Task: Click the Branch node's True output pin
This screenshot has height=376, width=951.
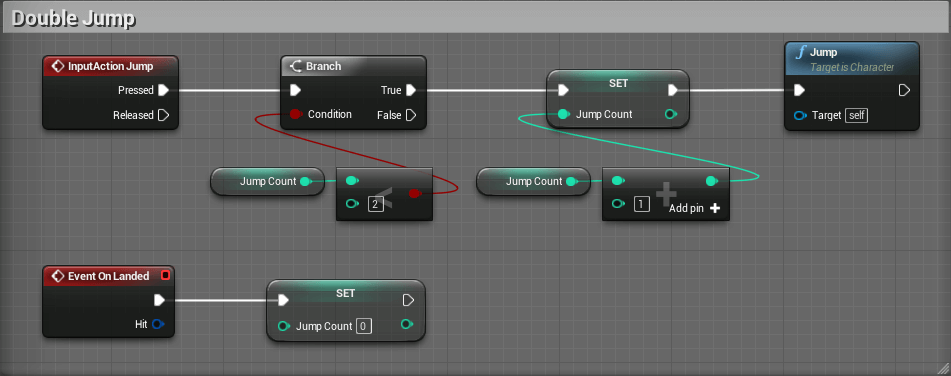Action: [x=411, y=90]
